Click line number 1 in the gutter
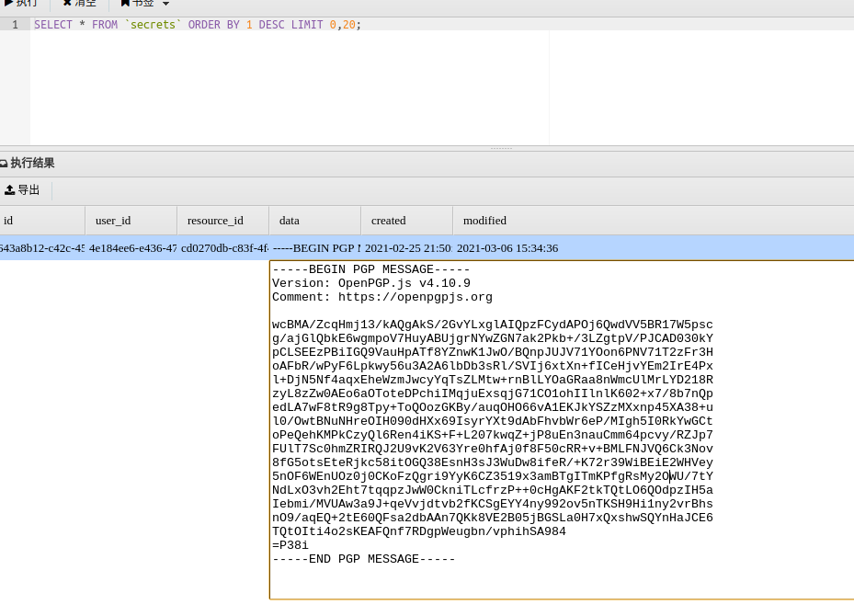This screenshot has height=616, width=854. point(16,25)
